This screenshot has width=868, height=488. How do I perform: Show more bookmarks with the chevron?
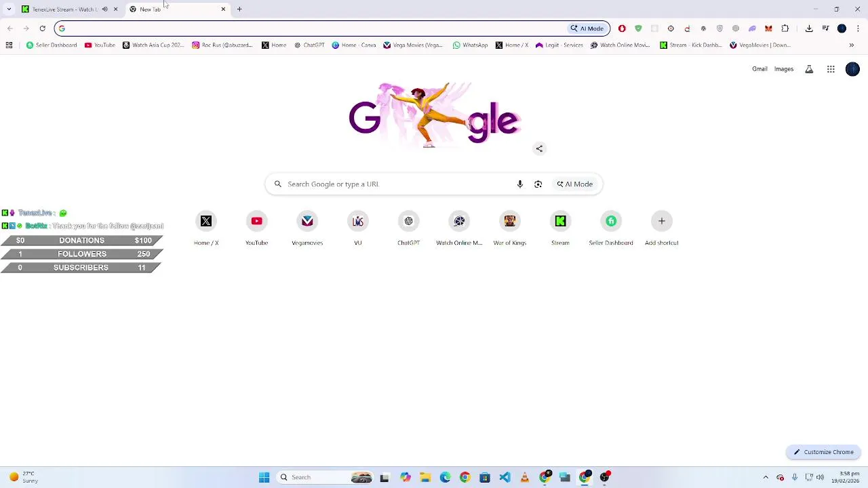coord(852,45)
